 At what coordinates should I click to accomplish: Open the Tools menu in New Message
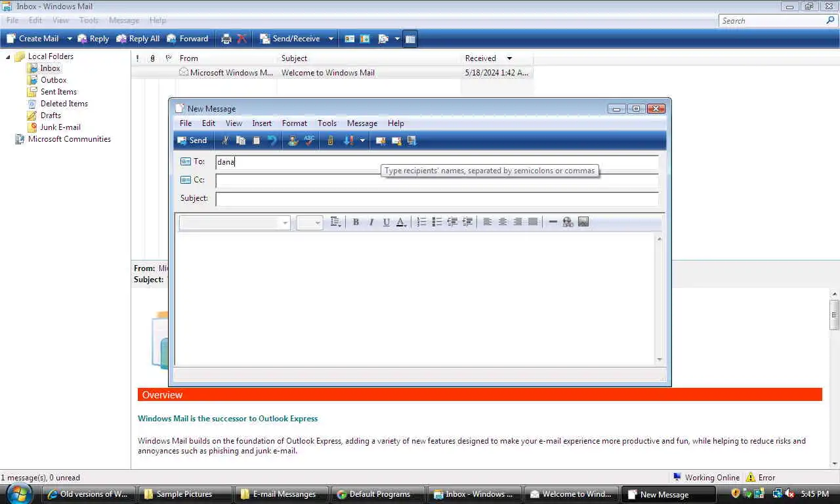click(x=327, y=123)
